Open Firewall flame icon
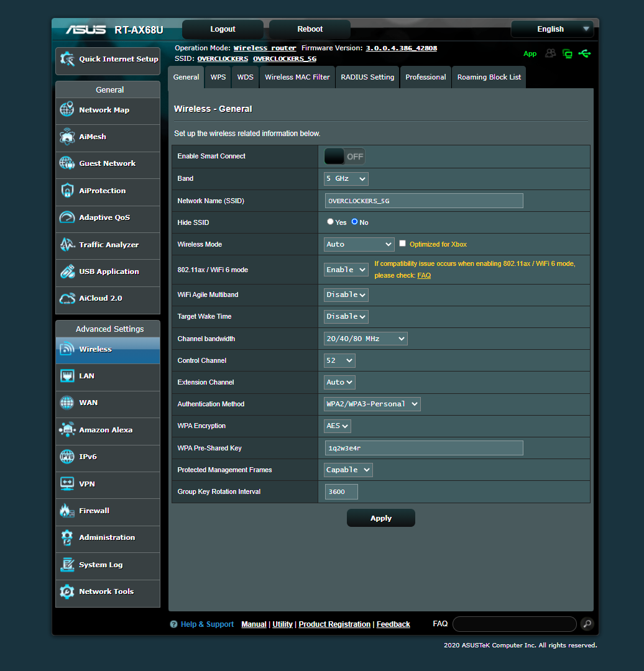 67,511
